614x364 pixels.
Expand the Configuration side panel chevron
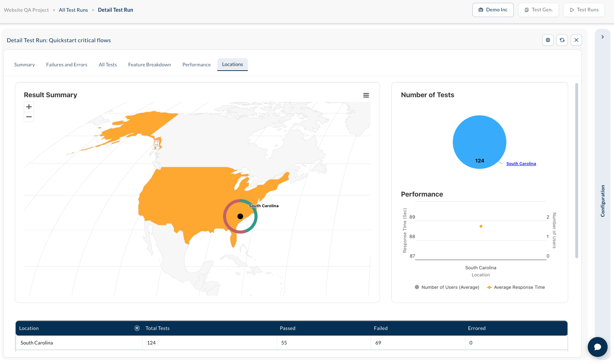tap(603, 37)
